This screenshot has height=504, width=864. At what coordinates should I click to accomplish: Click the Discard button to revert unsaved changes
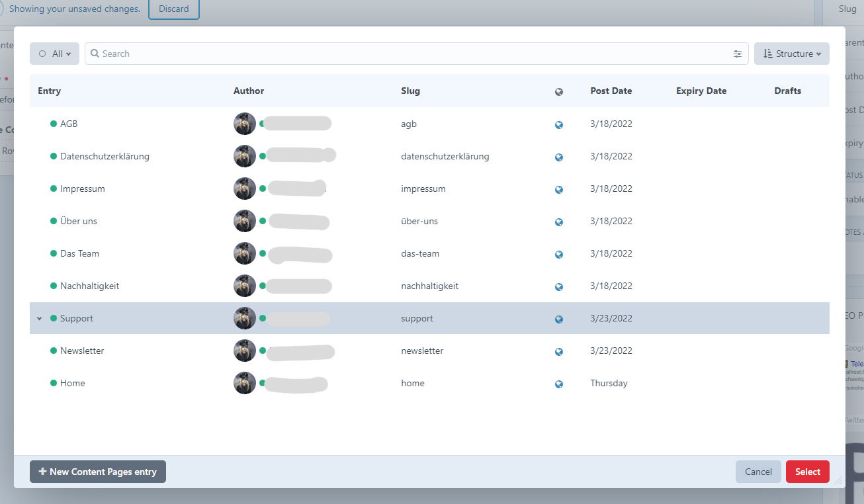tap(173, 9)
